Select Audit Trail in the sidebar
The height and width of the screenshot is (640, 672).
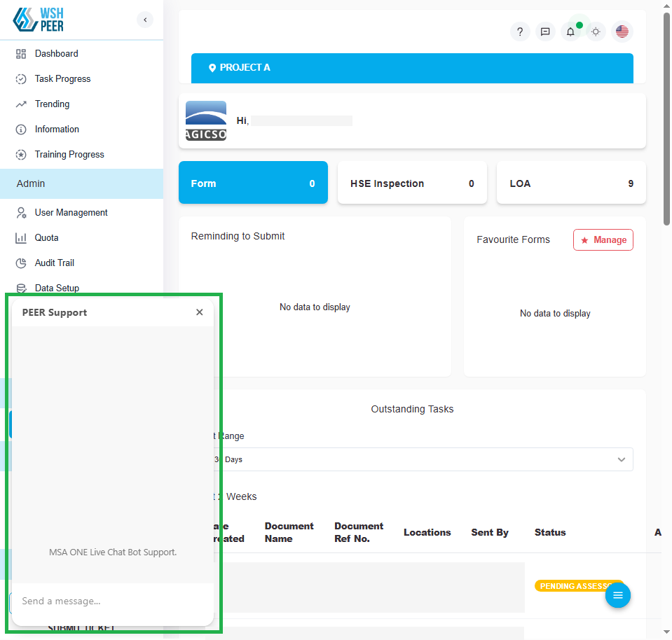click(x=54, y=263)
